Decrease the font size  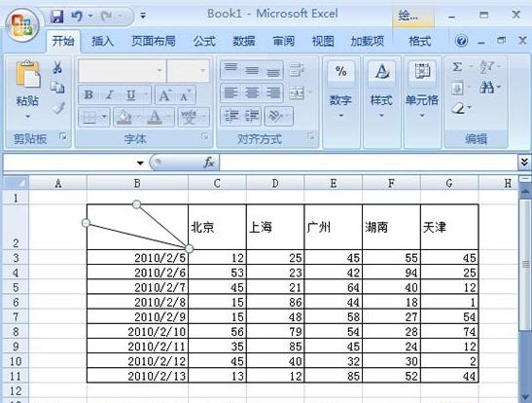tap(185, 94)
